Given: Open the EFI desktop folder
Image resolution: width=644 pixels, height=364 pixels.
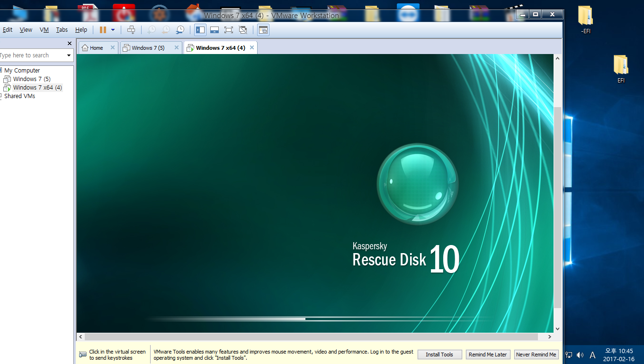Looking at the screenshot, I should click(x=621, y=69).
